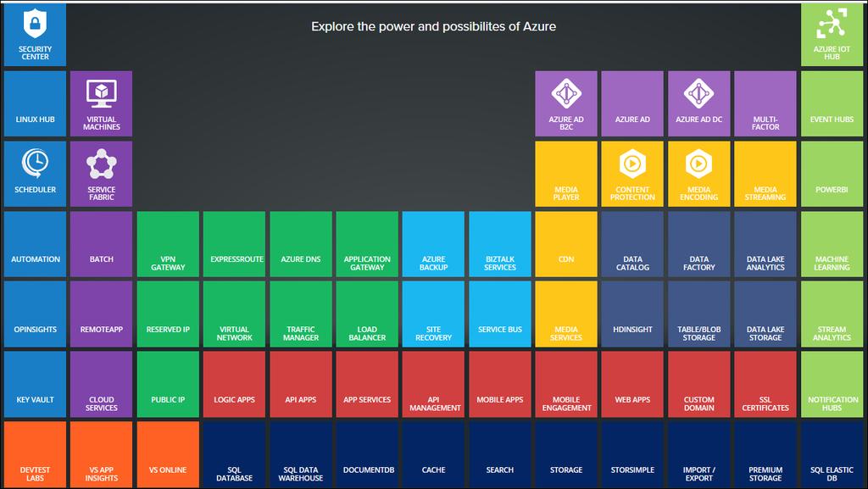Select the Azure Backup tile

coord(433,244)
